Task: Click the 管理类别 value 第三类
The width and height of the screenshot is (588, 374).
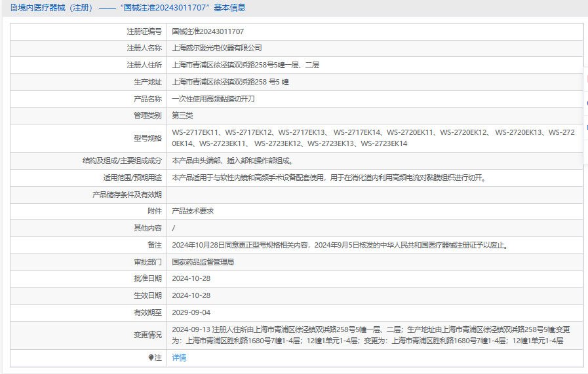Action: [x=182, y=115]
